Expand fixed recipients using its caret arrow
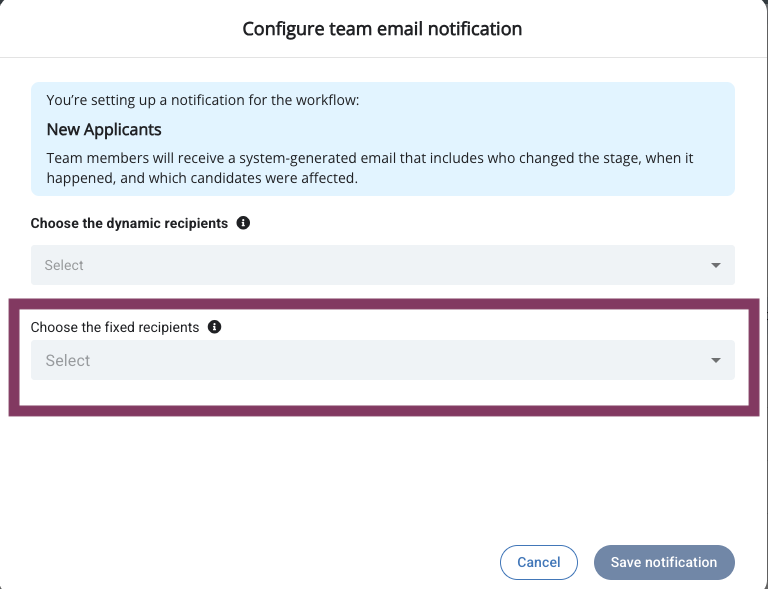This screenshot has width=768, height=589. pyautogui.click(x=716, y=361)
